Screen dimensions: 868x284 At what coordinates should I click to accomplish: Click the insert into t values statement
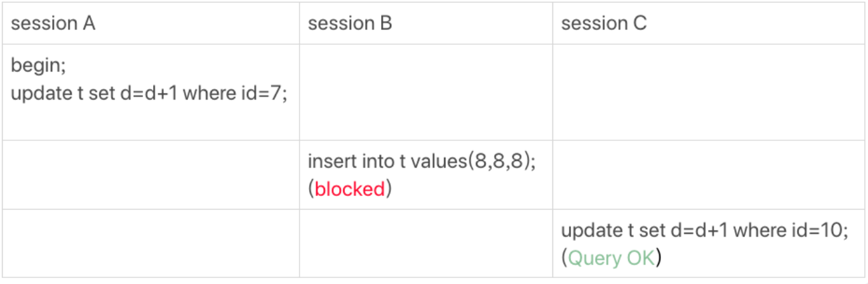tap(421, 162)
